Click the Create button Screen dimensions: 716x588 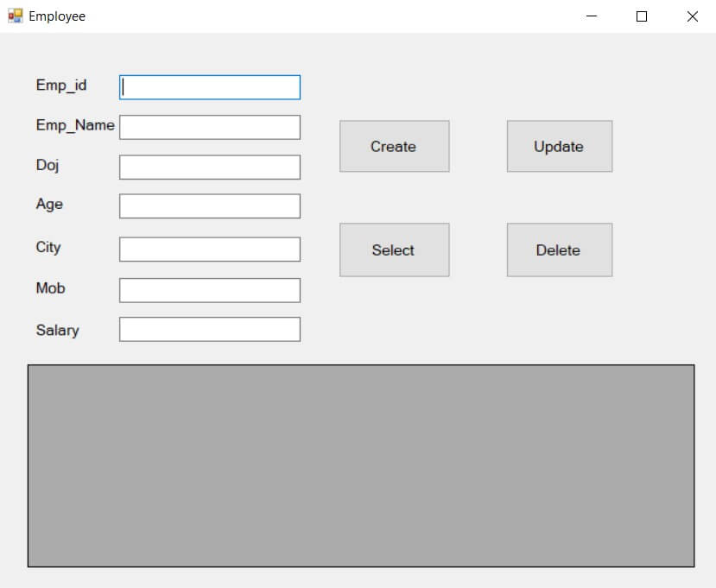pyautogui.click(x=394, y=146)
